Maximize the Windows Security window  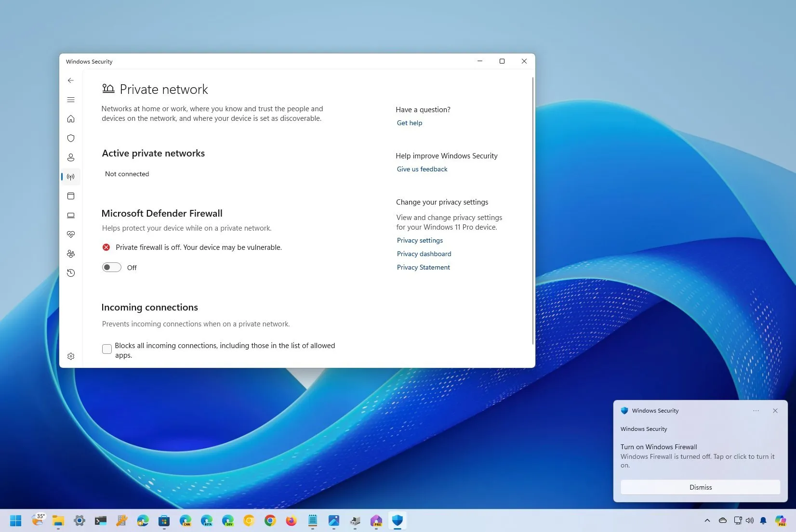[x=502, y=61]
